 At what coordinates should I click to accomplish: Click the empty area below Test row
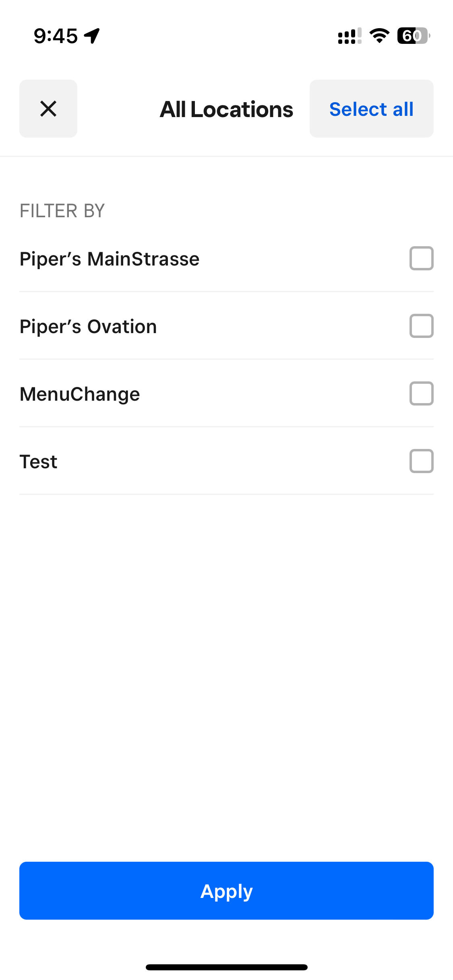pos(226,664)
